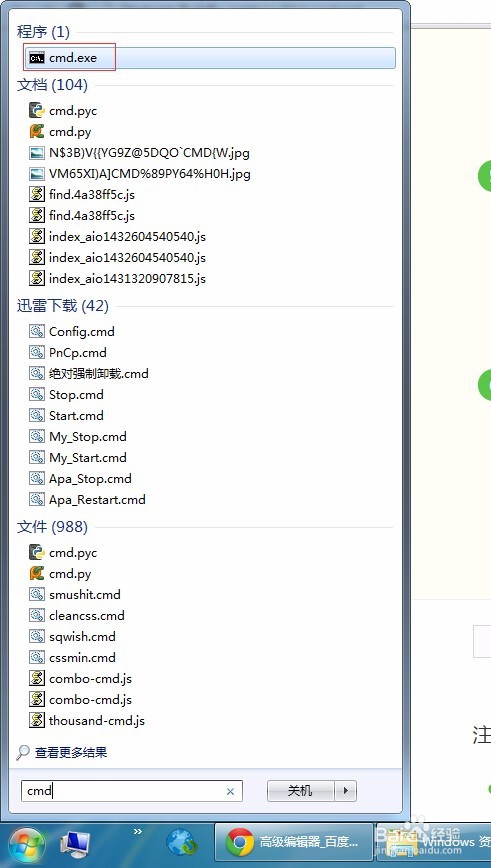Click the icon next to Stop.cmd
The height and width of the screenshot is (868, 491).
point(37,395)
